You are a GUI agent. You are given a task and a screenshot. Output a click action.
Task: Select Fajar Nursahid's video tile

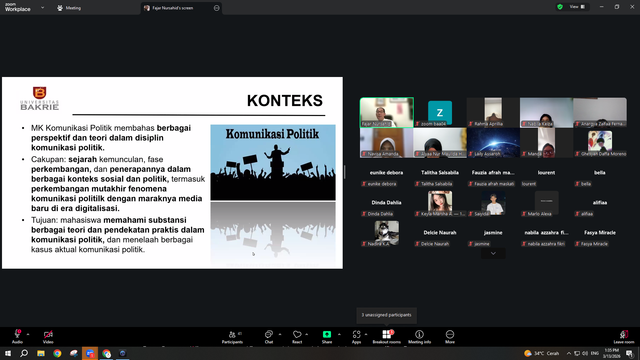pyautogui.click(x=387, y=112)
